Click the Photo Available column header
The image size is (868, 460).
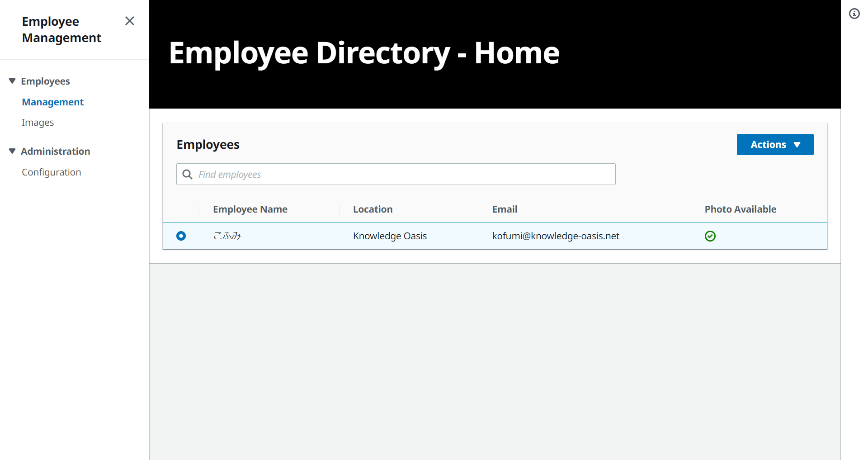point(740,209)
